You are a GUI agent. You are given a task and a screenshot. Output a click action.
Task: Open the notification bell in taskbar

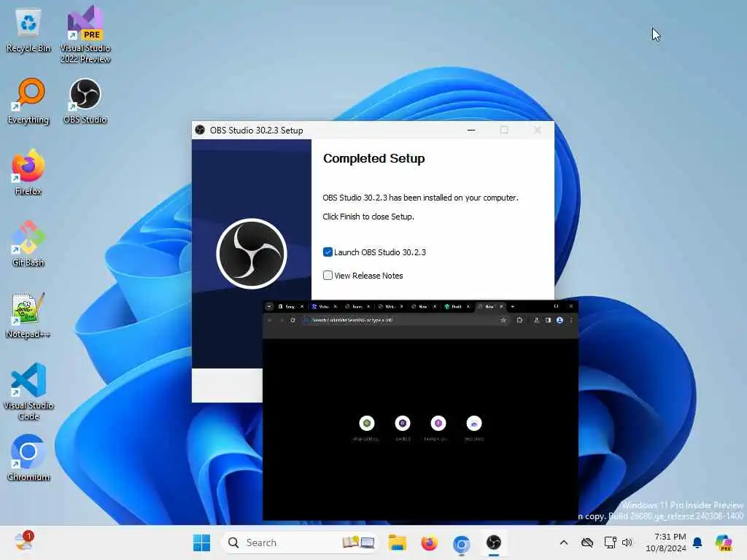point(697,542)
